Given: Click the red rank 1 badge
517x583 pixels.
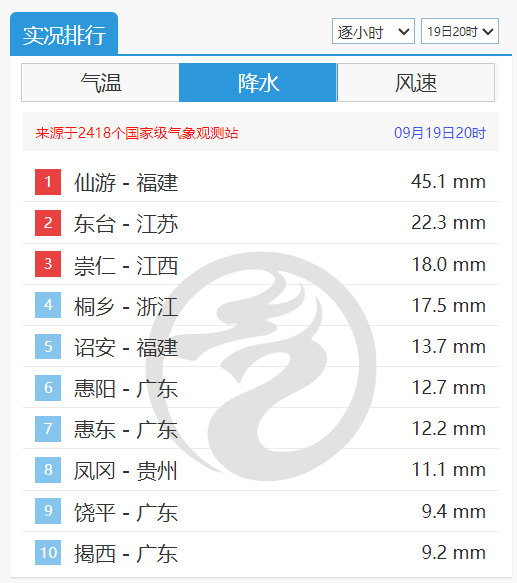Looking at the screenshot, I should (48, 182).
